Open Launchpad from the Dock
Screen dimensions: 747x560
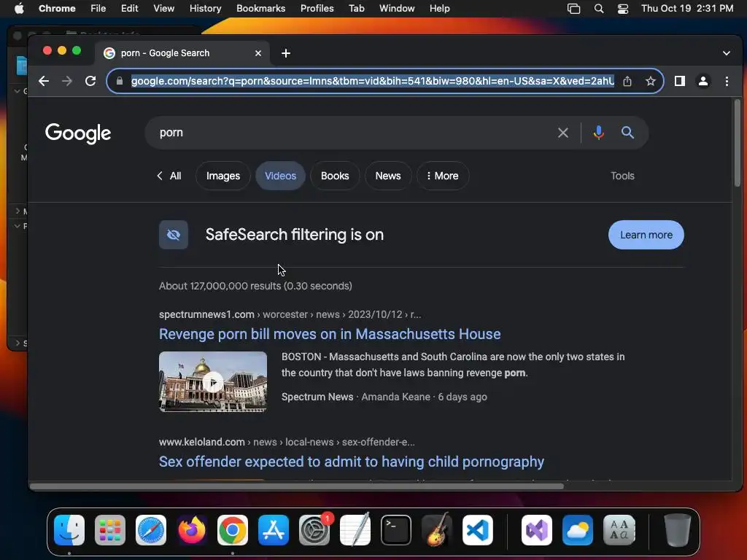[x=110, y=530]
